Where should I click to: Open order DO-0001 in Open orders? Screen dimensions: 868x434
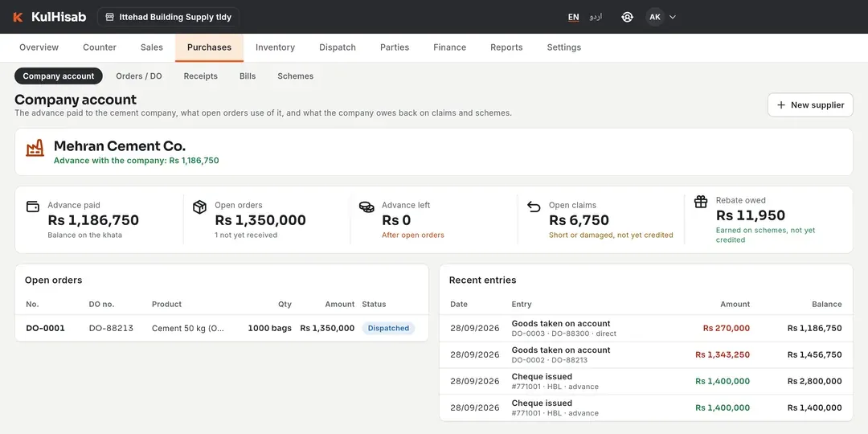[45, 328]
